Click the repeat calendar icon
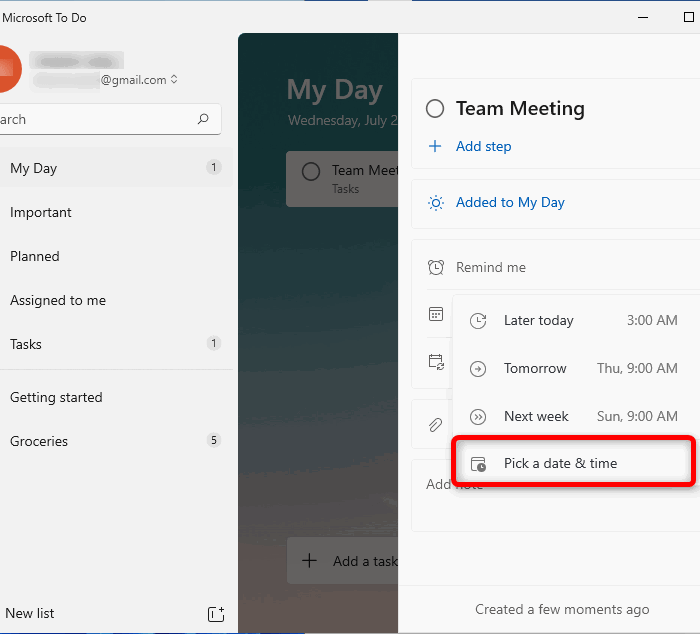The image size is (700, 634). click(x=436, y=362)
